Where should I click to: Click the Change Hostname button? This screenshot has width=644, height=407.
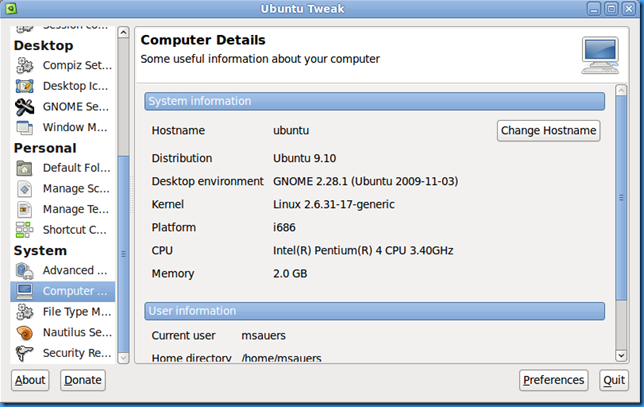[548, 131]
